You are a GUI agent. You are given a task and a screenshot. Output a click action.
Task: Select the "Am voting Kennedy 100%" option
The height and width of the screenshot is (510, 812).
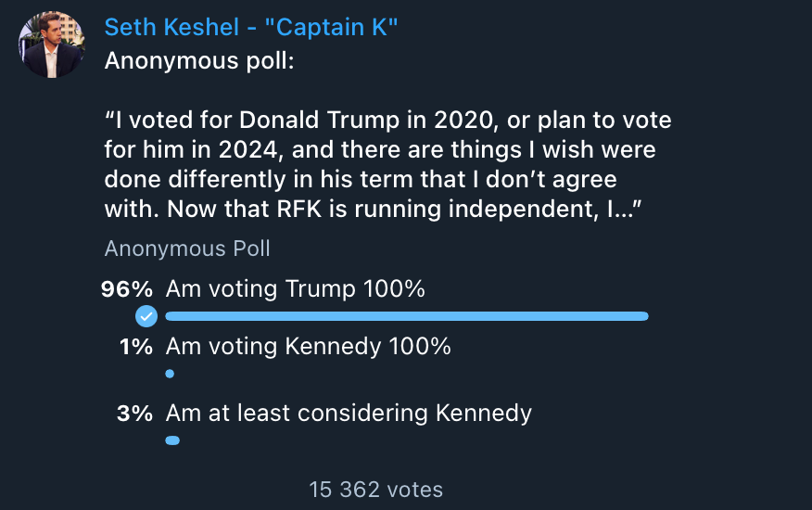[308, 347]
